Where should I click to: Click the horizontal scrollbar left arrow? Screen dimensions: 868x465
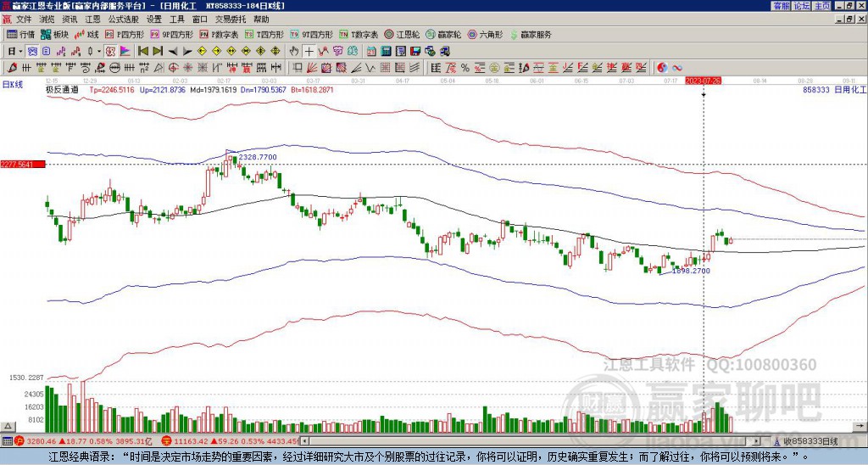pyautogui.click(x=304, y=441)
